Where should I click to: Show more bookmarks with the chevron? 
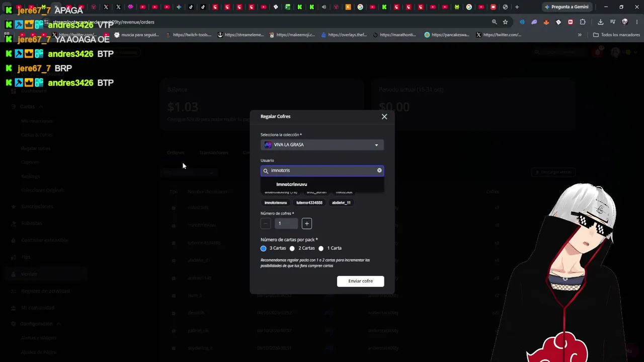click(580, 35)
